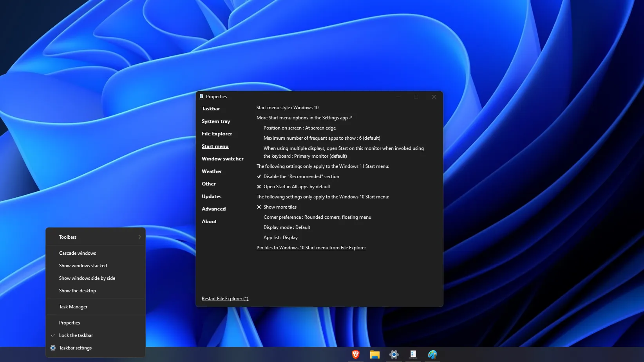This screenshot has height=362, width=644.
Task: Change the Start menu style dropdown
Action: pos(287,108)
